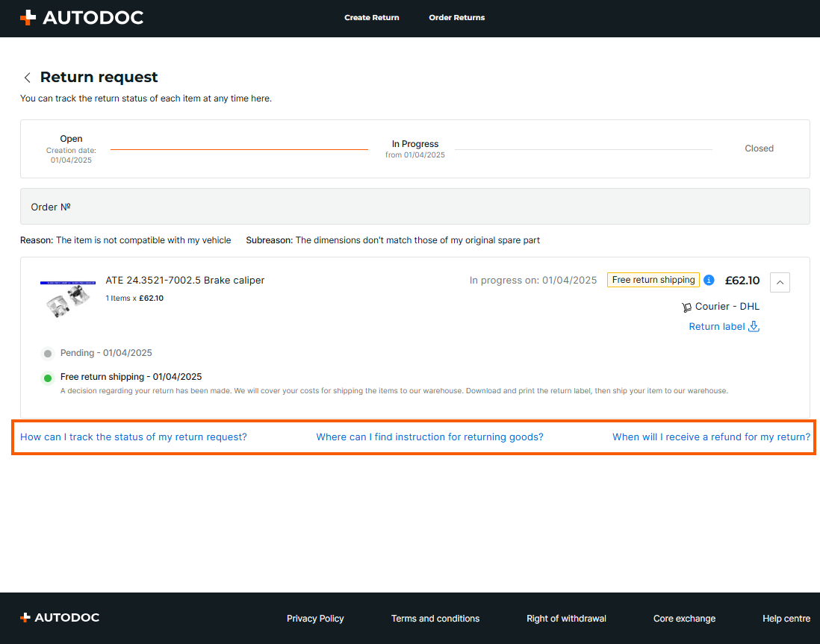
Task: Open 'How can I track the status' help link
Action: [133, 437]
